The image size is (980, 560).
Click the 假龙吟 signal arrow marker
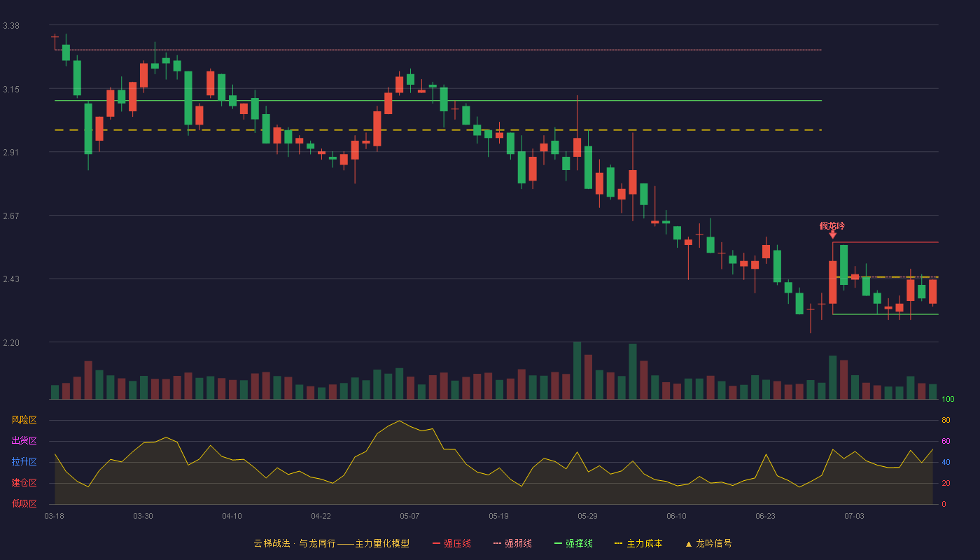click(x=832, y=235)
